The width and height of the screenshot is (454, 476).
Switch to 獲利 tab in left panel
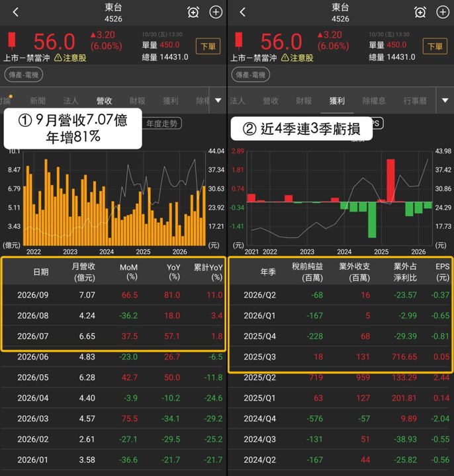tap(171, 100)
